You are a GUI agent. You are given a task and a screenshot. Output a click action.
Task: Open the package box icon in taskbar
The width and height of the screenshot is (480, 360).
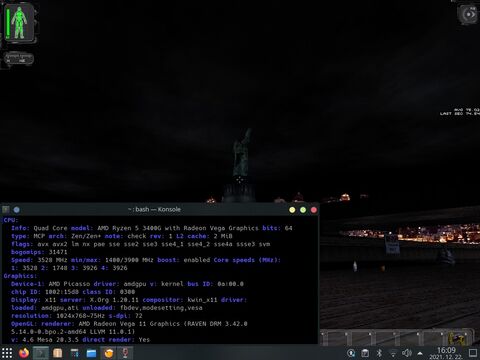[58, 353]
